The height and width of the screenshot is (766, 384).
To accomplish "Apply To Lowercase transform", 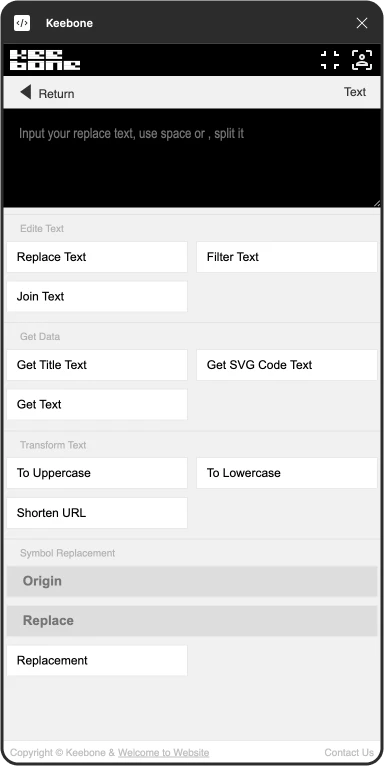I will [x=287, y=473].
